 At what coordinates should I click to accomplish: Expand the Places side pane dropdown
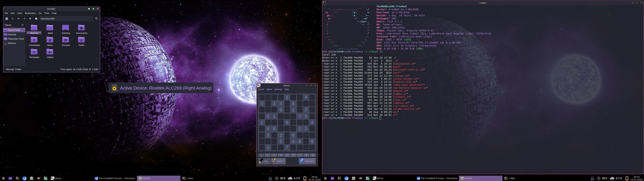point(22,25)
